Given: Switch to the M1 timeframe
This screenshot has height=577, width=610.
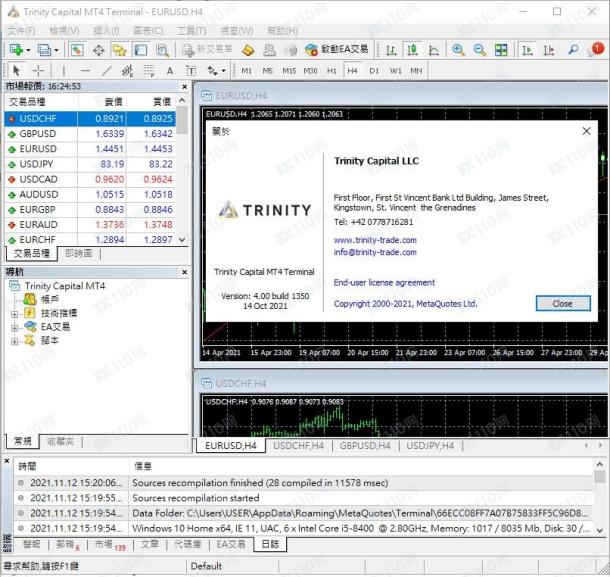Looking at the screenshot, I should click(x=246, y=71).
